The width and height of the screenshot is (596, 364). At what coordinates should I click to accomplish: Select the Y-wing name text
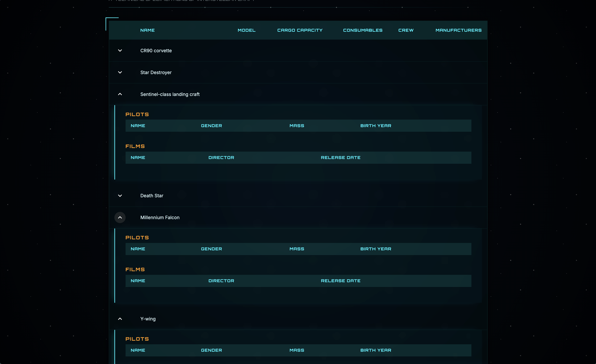[148, 319]
